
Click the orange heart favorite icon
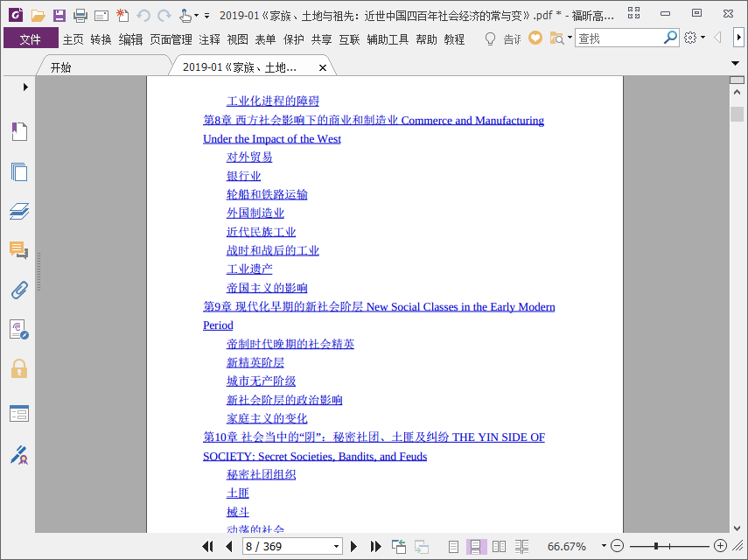click(535, 38)
